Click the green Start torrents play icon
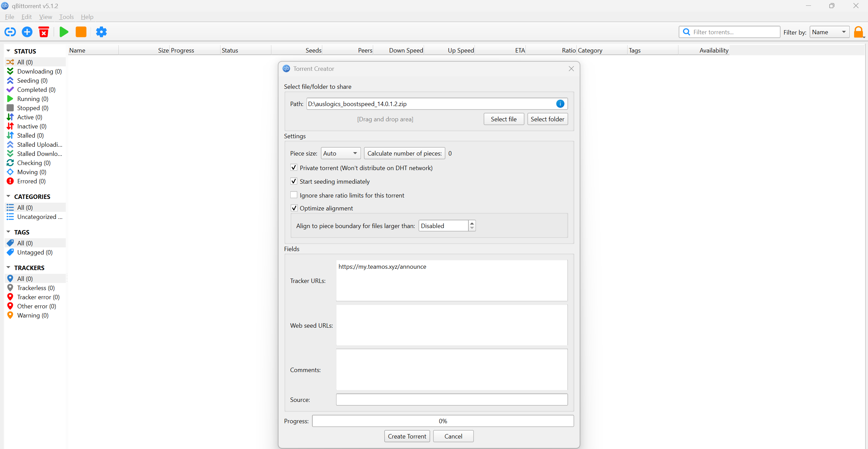The image size is (868, 449). (x=64, y=32)
